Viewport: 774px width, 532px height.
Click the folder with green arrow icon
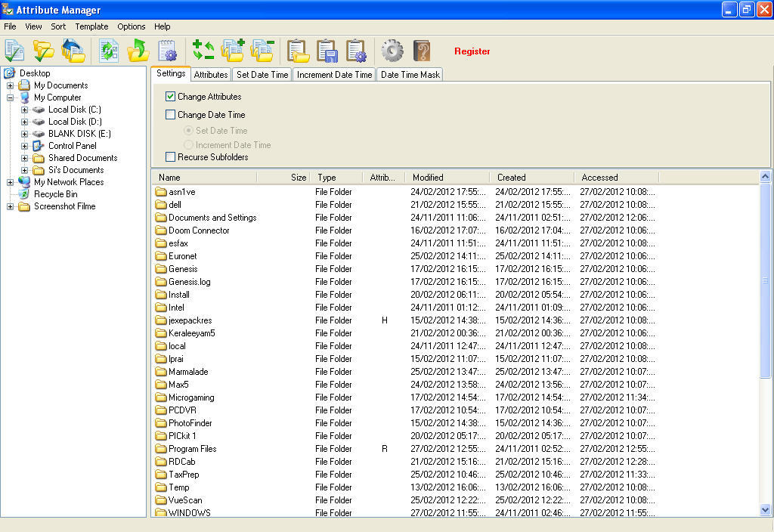point(138,51)
